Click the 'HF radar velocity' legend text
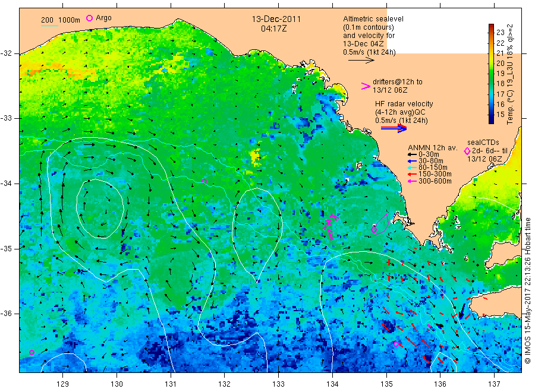535x392 pixels. pyautogui.click(x=404, y=103)
